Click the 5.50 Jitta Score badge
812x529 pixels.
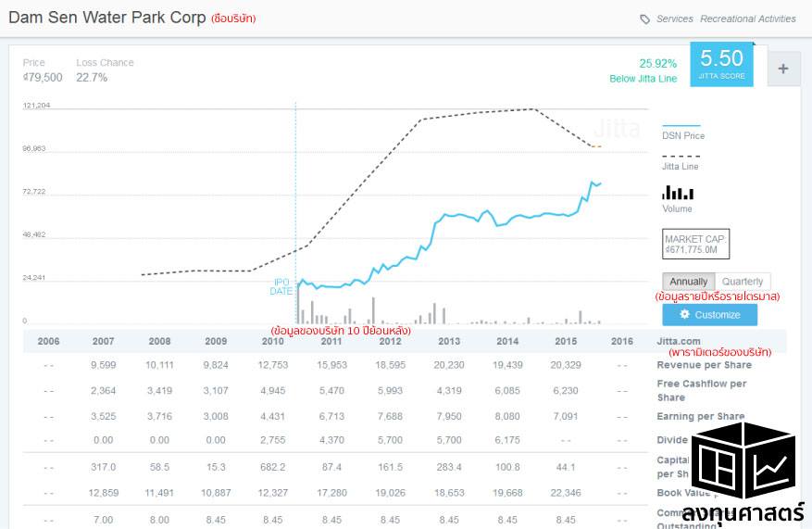click(721, 64)
